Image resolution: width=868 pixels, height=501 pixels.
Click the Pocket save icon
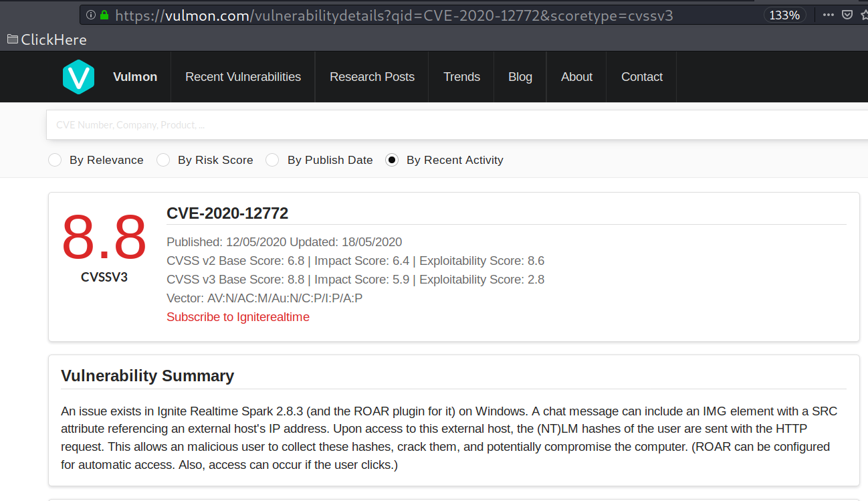coord(847,15)
